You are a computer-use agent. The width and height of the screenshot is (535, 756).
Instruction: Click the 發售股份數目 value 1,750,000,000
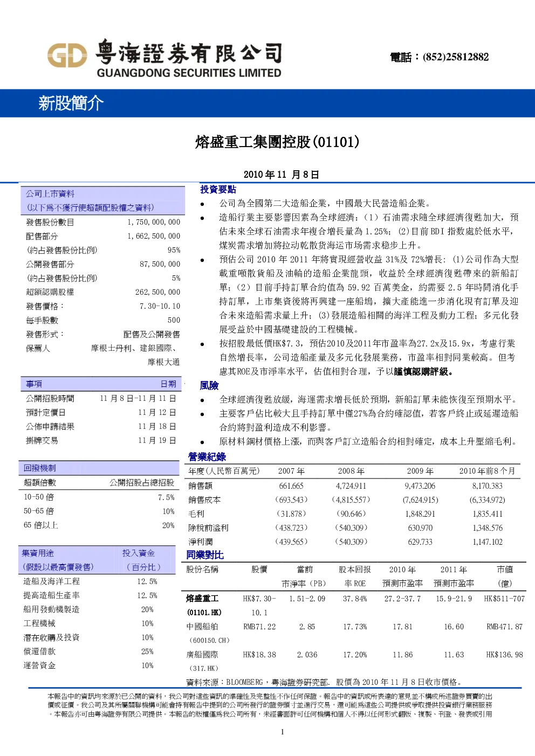click(x=154, y=222)
